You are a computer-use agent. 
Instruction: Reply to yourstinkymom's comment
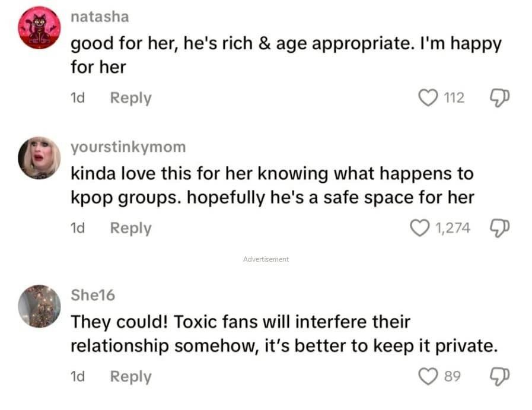click(130, 228)
